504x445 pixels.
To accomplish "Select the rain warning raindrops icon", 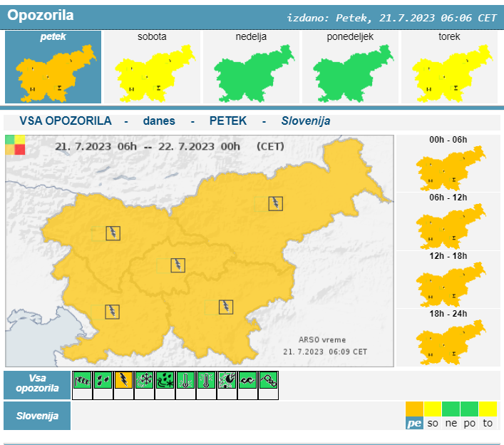I will coord(103,380).
